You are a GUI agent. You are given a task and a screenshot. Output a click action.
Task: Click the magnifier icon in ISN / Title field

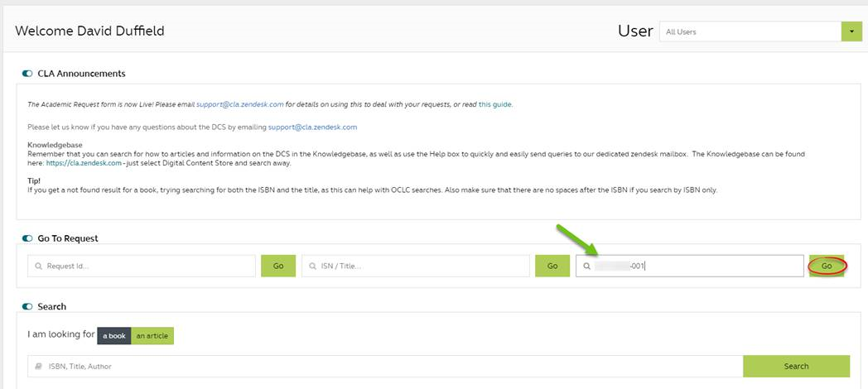pos(312,267)
